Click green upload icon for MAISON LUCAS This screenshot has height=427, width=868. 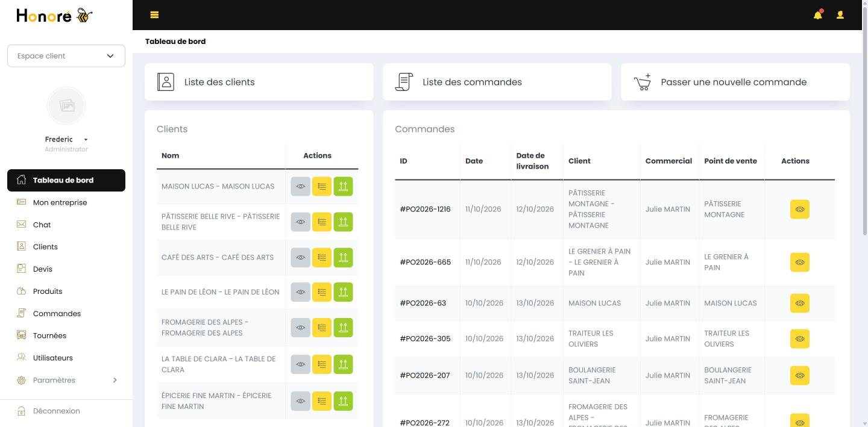[343, 187]
